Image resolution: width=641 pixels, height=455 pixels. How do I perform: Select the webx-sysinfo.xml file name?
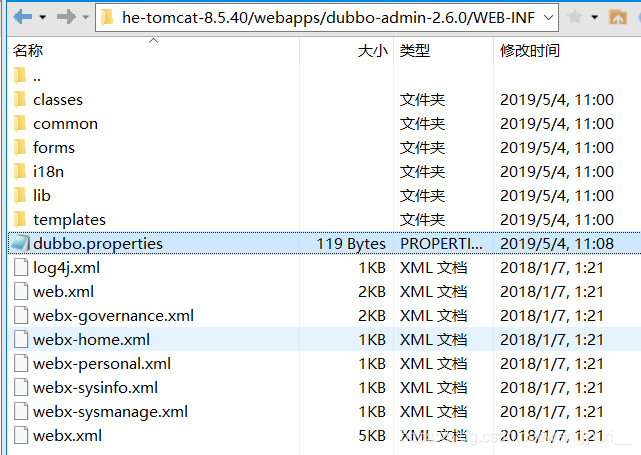point(96,388)
